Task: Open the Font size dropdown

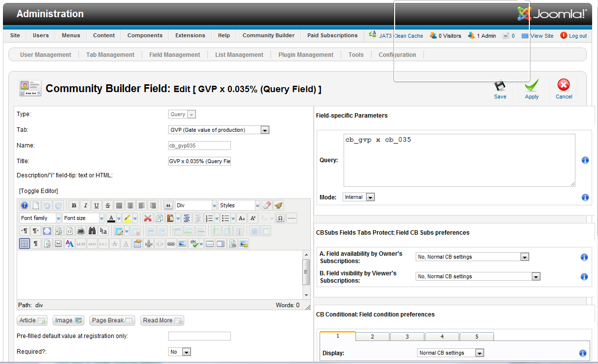Action: pyautogui.click(x=83, y=218)
